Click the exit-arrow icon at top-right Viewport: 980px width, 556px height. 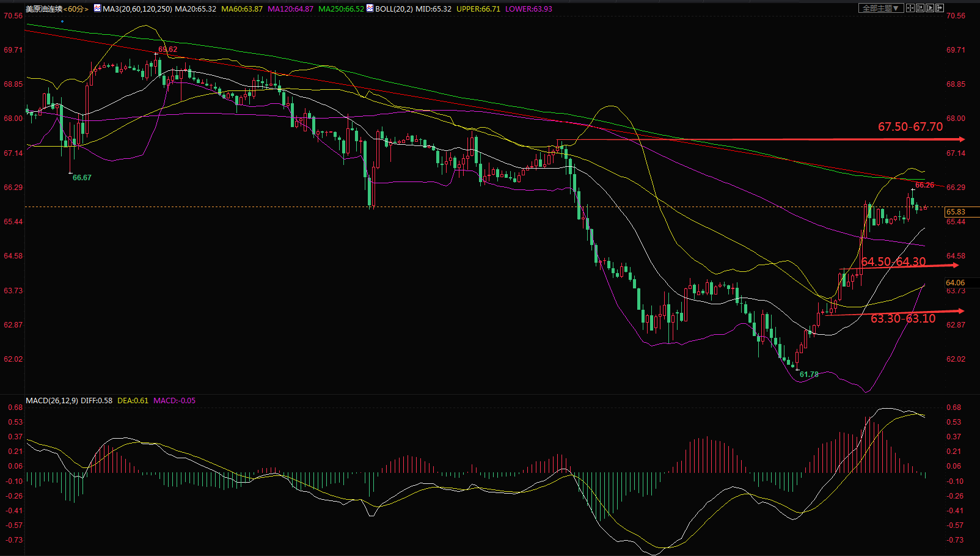[940, 8]
